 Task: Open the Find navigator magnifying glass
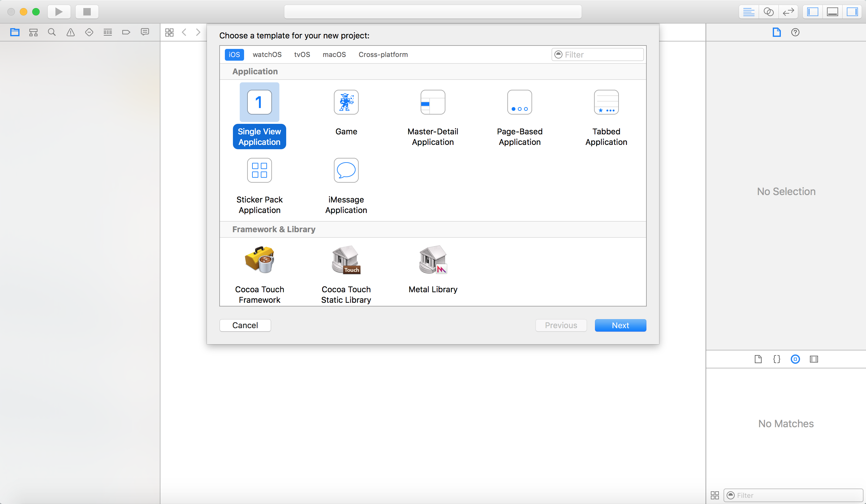(52, 32)
